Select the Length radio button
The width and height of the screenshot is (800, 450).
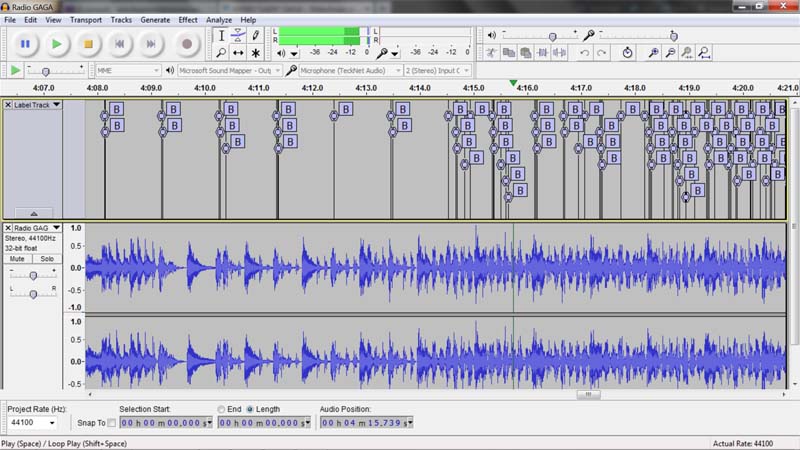tap(250, 409)
